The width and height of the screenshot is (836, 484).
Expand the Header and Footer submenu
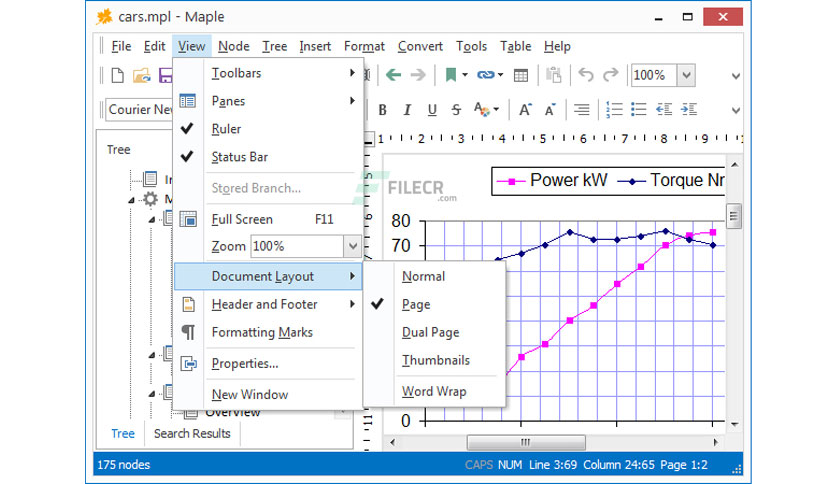tap(268, 304)
